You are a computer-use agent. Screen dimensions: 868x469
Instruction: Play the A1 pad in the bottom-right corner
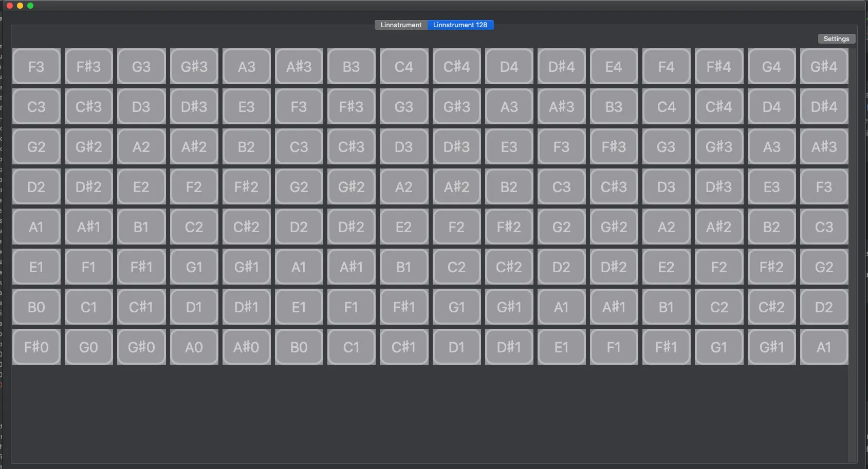[823, 347]
